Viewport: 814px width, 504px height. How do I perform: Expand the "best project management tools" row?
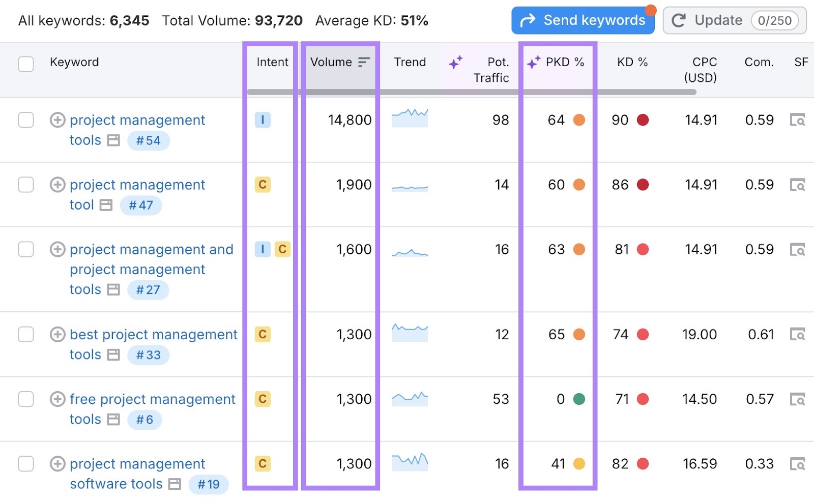57,334
